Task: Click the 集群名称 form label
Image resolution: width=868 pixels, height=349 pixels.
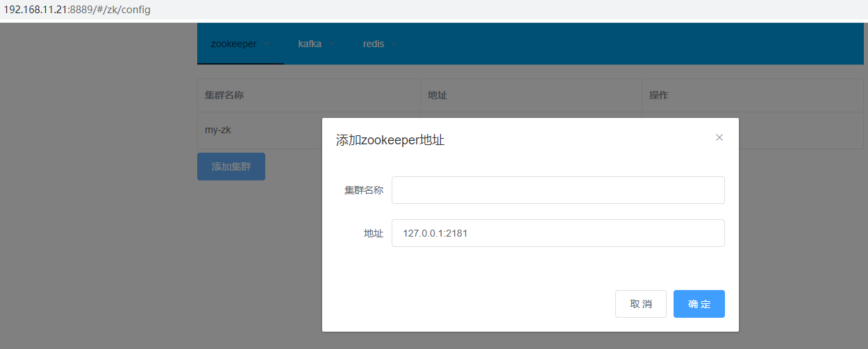Action: 364,190
